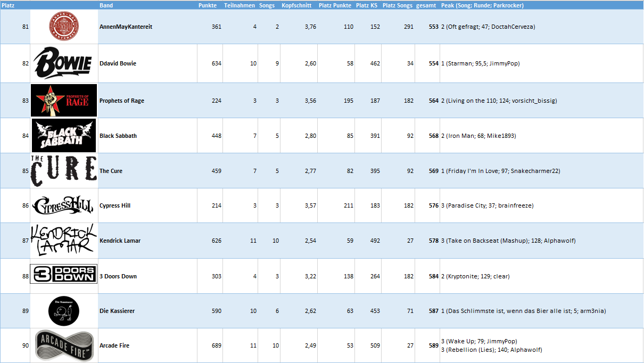Select the Kopfschnitt column header
This screenshot has width=644, height=363.
pyautogui.click(x=296, y=5)
